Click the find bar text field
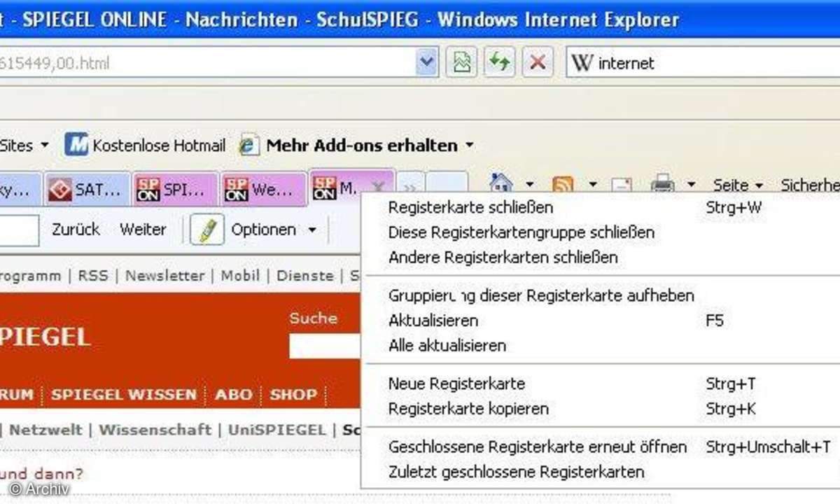840x504 pixels. tap(19, 230)
